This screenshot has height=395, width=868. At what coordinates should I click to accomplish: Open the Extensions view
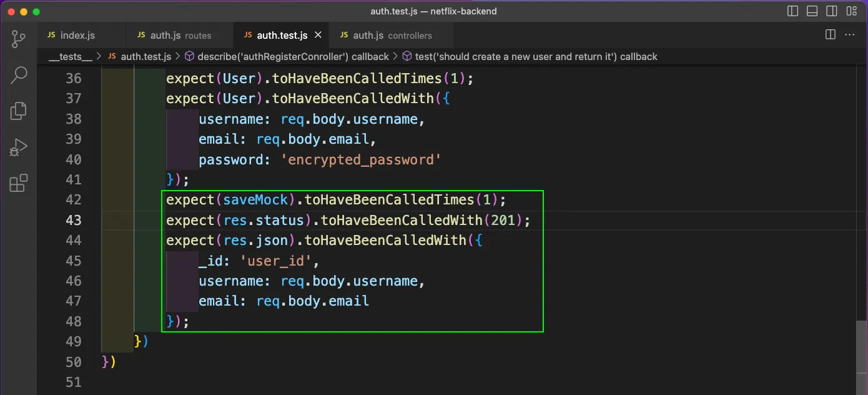coord(19,183)
